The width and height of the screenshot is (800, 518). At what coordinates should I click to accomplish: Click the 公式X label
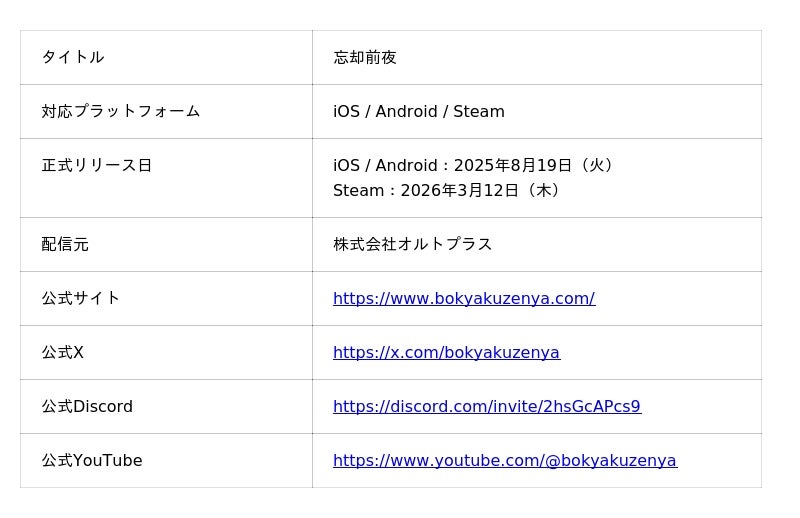pos(62,353)
